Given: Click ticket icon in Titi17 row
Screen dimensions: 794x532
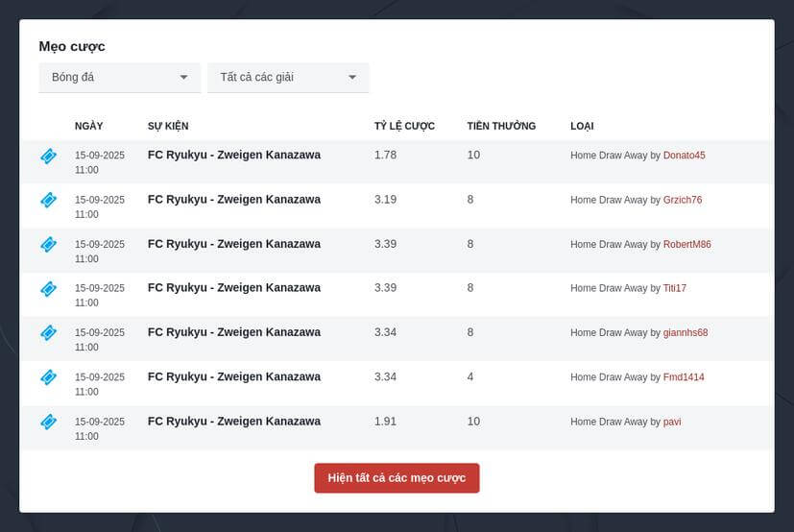Looking at the screenshot, I should 49,289.
